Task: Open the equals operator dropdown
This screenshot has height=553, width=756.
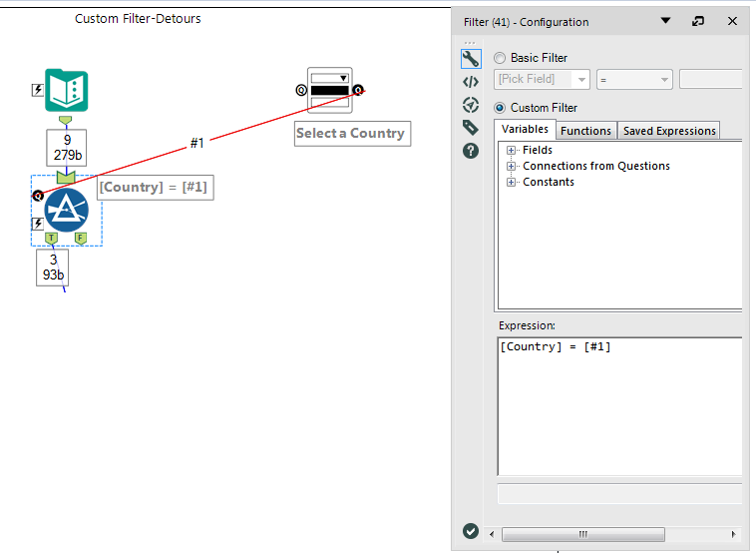Action: pos(634,79)
